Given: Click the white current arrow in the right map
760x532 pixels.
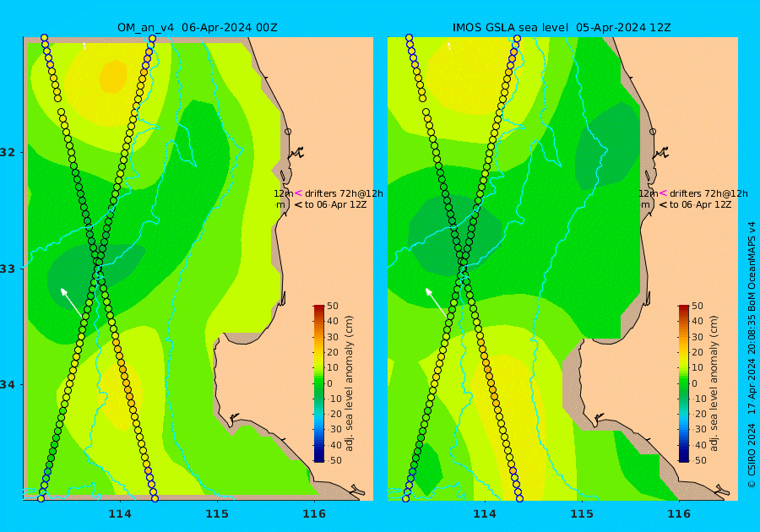Looking at the screenshot, I should [x=436, y=303].
